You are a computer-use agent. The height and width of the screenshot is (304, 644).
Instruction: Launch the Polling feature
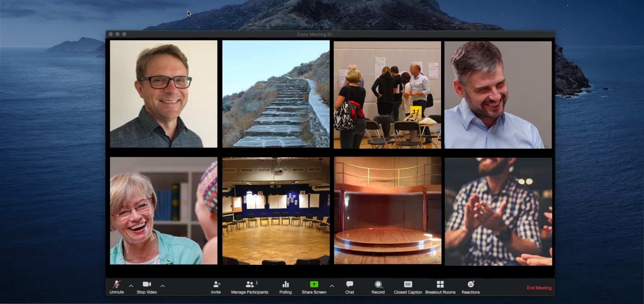(x=286, y=287)
